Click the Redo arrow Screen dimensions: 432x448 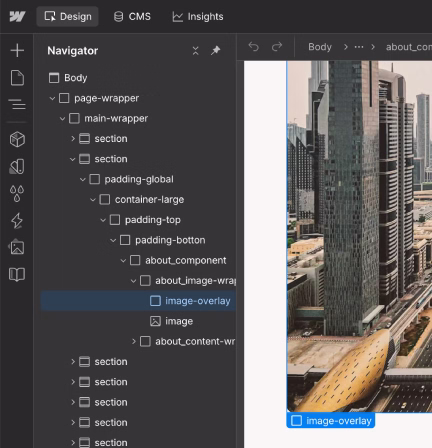pyautogui.click(x=277, y=47)
